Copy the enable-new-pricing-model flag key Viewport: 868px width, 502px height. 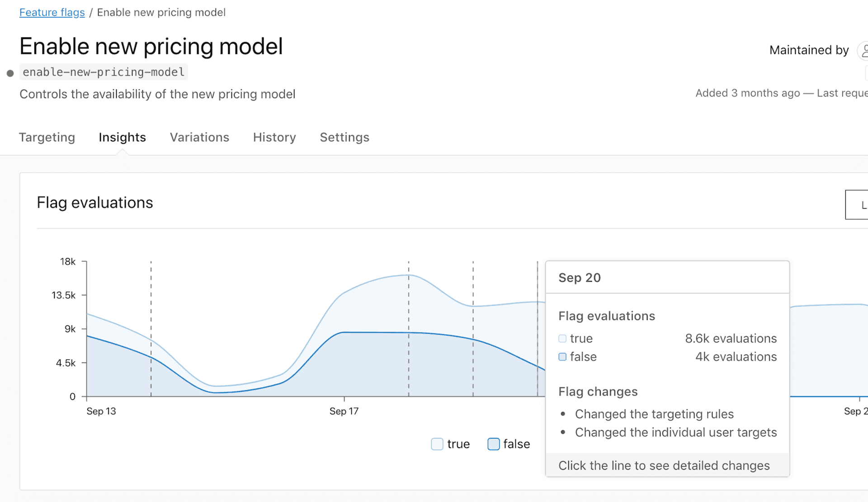pyautogui.click(x=104, y=71)
